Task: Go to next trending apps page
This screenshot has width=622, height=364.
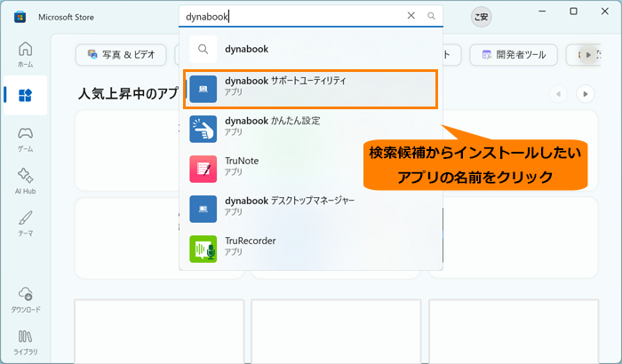Action: point(586,94)
